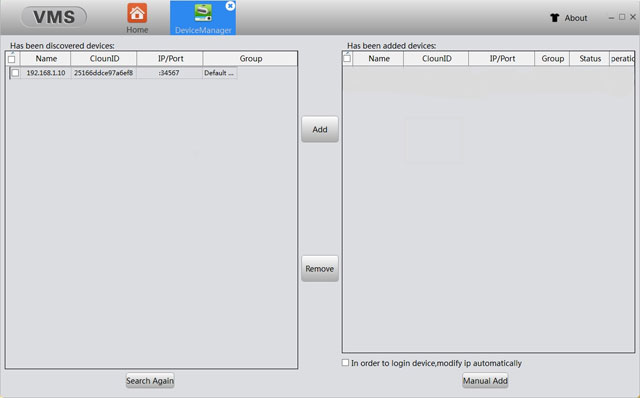Click the Search Again button
640x398 pixels.
click(150, 381)
